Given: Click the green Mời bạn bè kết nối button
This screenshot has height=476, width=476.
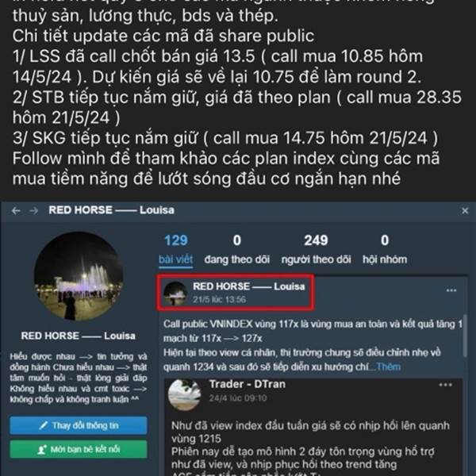Looking at the screenshot, I should pyautogui.click(x=79, y=449).
